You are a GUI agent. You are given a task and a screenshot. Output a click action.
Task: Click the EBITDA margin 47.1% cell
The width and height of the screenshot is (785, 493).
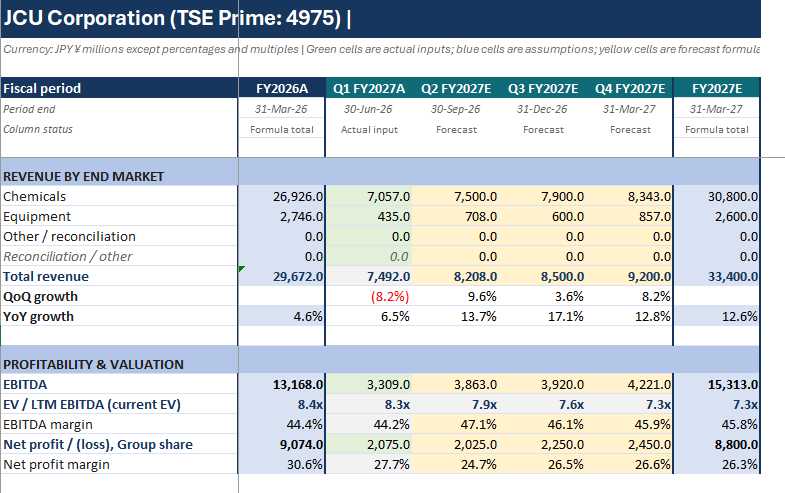click(456, 424)
